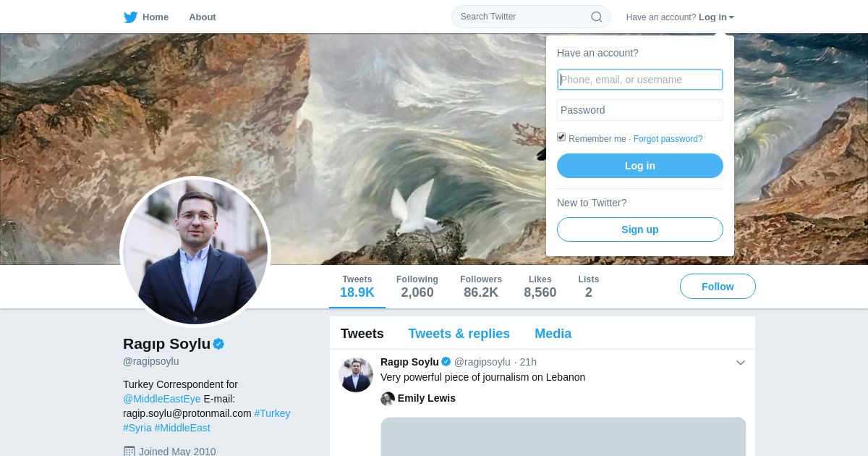
Task: Open the Forgot password? link
Action: click(668, 139)
